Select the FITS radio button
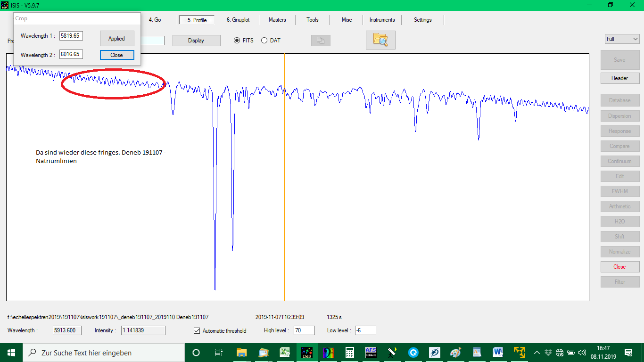Viewport: 644px width, 362px height. pyautogui.click(x=237, y=41)
